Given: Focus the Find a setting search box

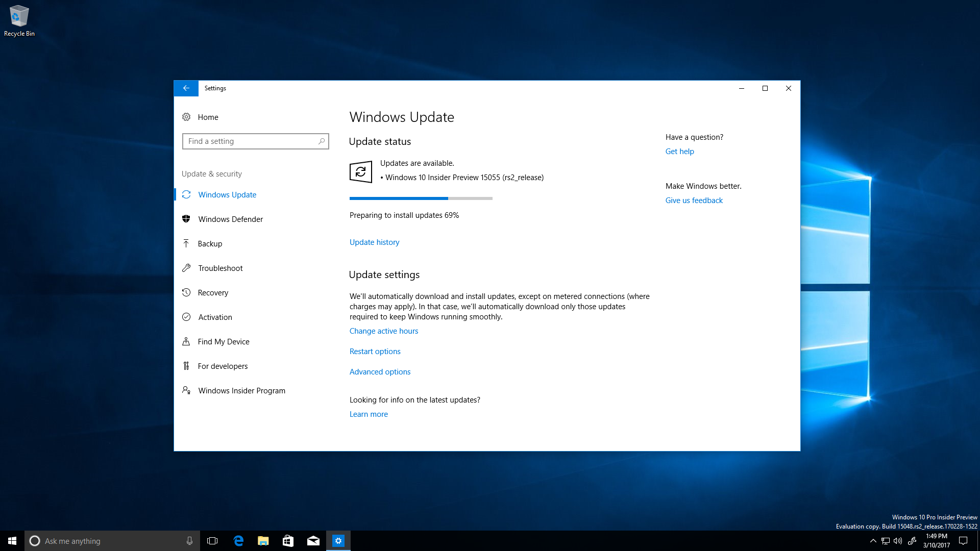Looking at the screenshot, I should coord(256,141).
